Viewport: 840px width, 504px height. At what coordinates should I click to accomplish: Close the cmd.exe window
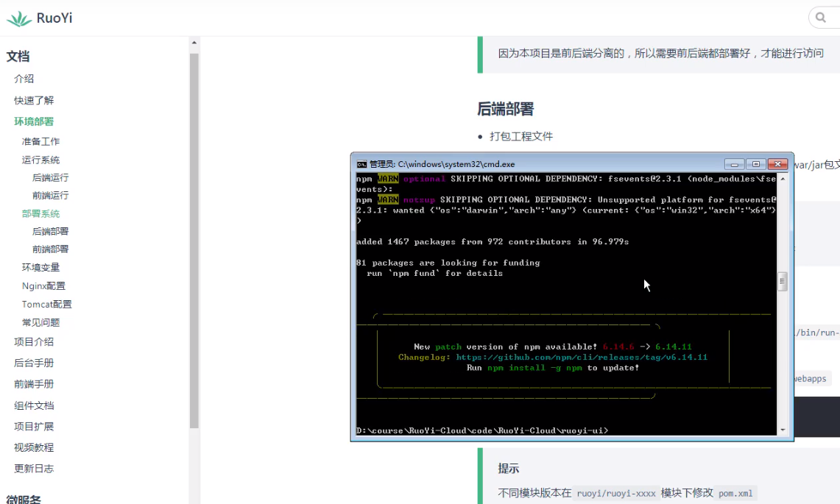(778, 164)
